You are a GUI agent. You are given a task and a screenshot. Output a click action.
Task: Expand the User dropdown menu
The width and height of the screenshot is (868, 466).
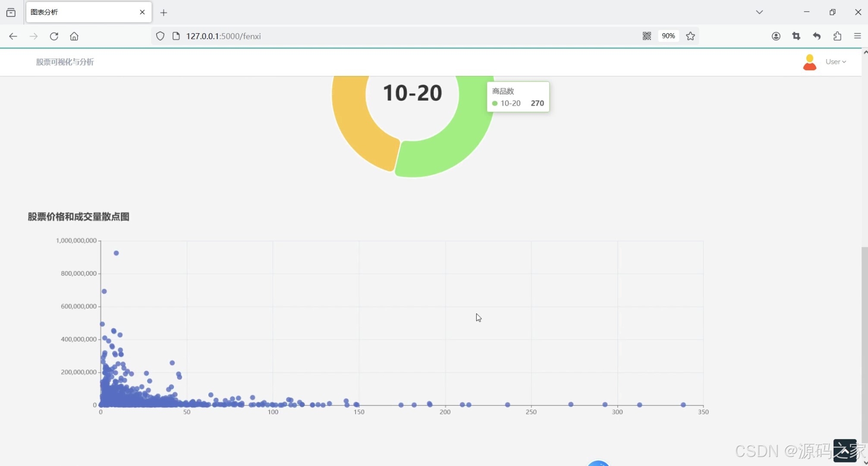(835, 62)
